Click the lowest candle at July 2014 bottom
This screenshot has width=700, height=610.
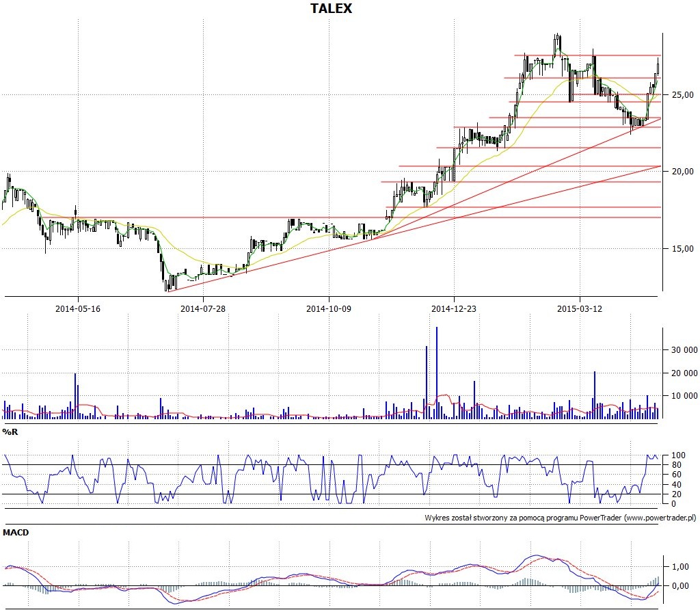(167, 286)
